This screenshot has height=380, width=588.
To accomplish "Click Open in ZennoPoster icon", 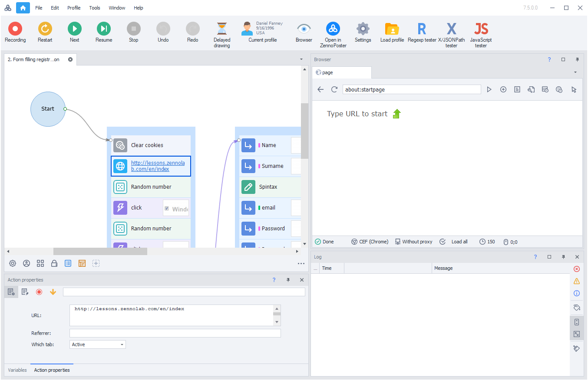I will 333,29.
